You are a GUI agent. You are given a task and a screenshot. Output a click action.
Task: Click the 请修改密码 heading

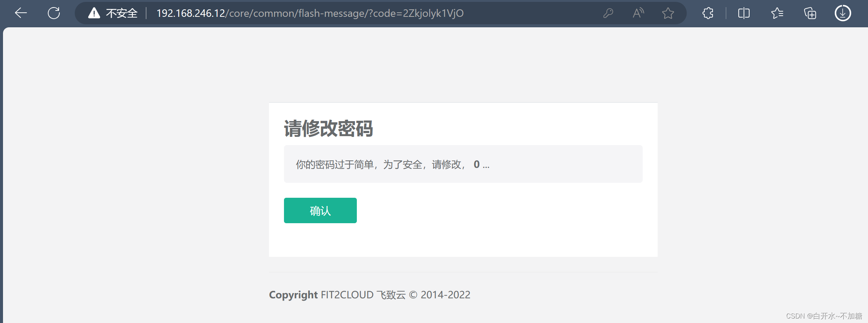[328, 129]
